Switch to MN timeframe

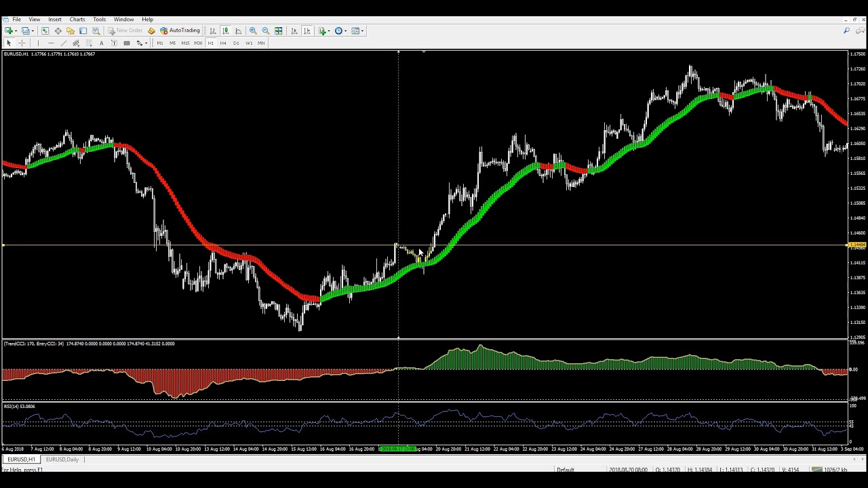(261, 43)
